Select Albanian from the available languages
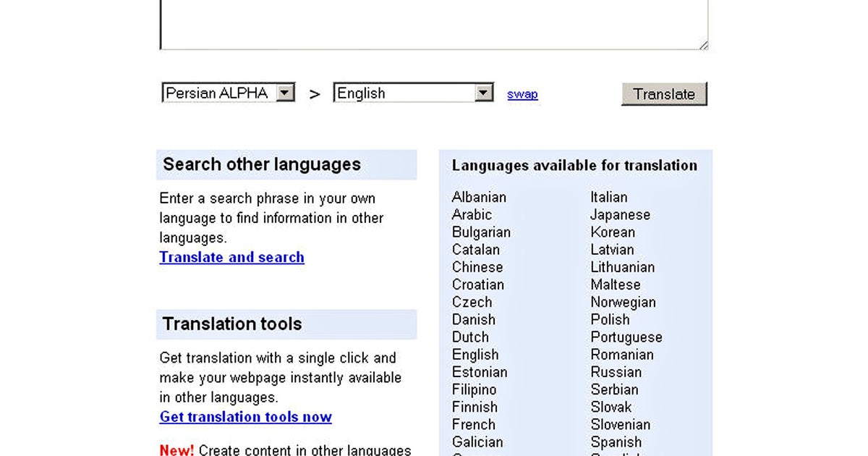Image resolution: width=868 pixels, height=456 pixels. [479, 197]
